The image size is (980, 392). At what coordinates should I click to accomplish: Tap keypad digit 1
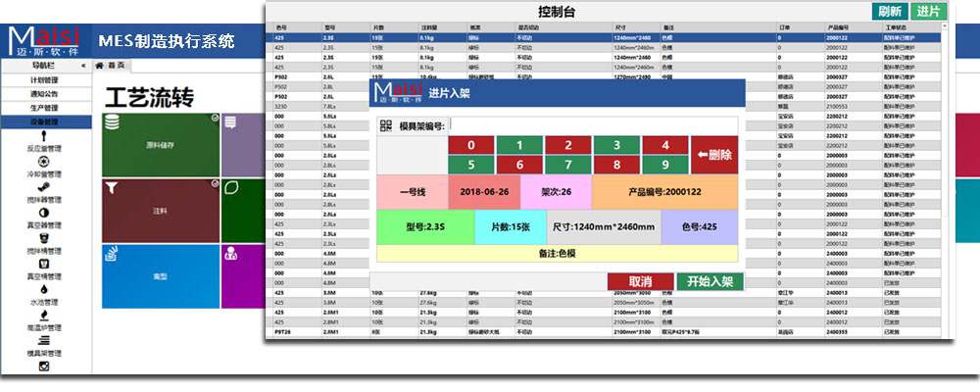pos(520,145)
